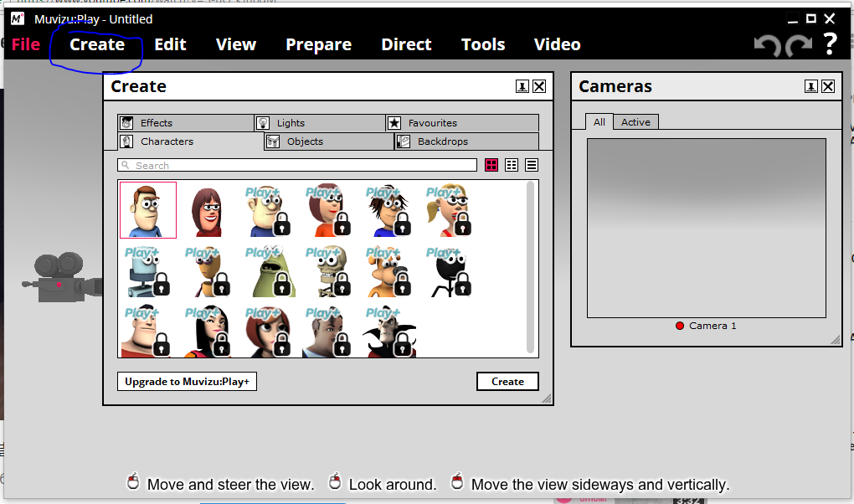Image resolution: width=854 pixels, height=504 pixels.
Task: Select the brown-haired man character
Action: (148, 210)
